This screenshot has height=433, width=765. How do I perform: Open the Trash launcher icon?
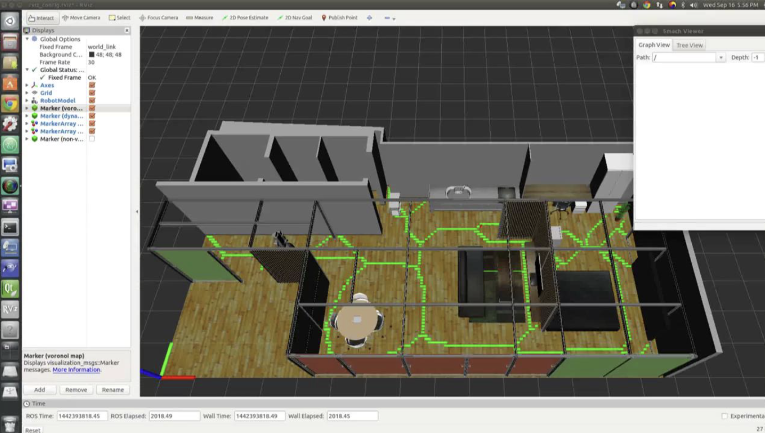[10, 424]
